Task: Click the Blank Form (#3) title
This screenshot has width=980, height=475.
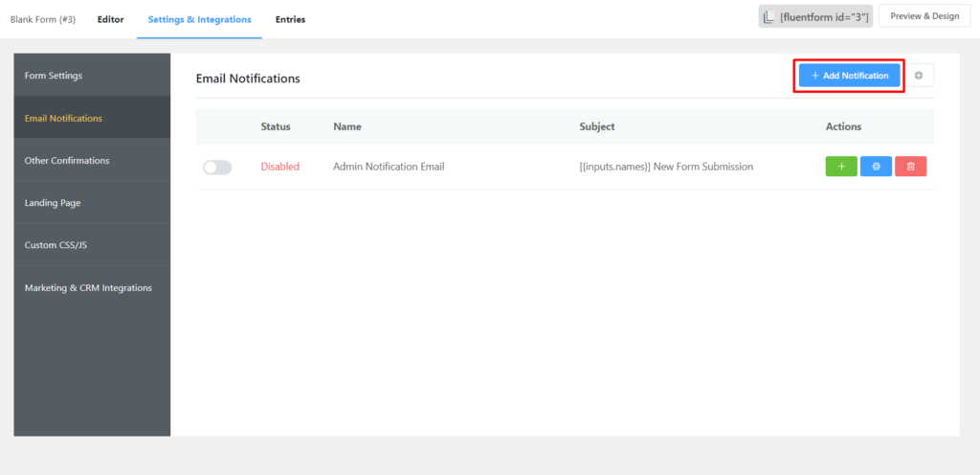Action: click(42, 19)
